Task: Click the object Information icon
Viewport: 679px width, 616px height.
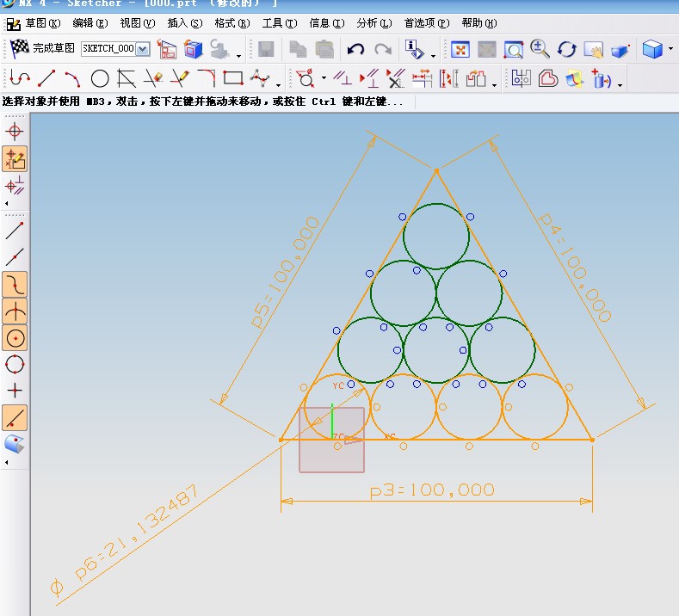Action: coord(415,49)
